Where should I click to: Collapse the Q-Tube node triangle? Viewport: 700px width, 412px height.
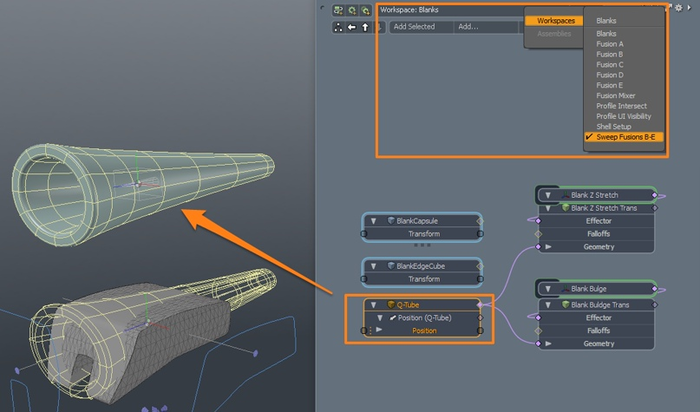point(372,305)
